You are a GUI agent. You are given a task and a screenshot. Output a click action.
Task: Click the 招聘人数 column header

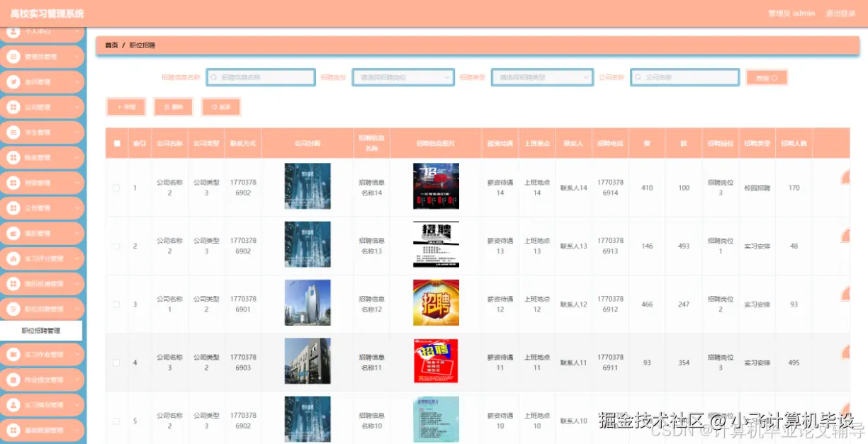tap(794, 143)
